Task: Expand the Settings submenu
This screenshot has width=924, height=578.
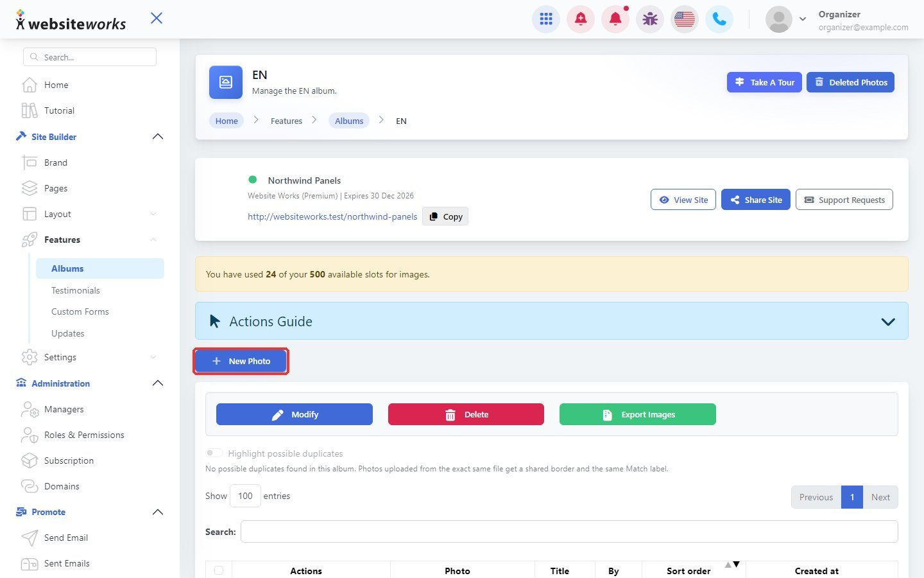Action: point(153,357)
